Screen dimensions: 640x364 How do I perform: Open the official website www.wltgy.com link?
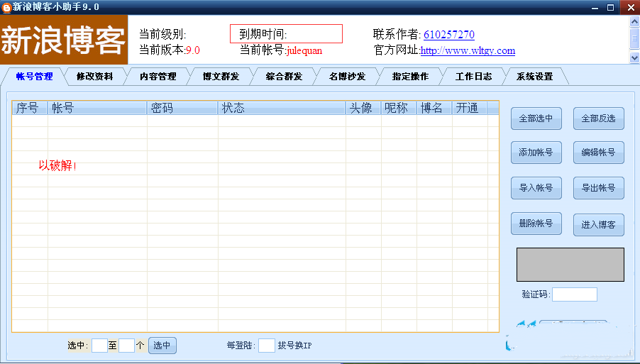(x=468, y=51)
